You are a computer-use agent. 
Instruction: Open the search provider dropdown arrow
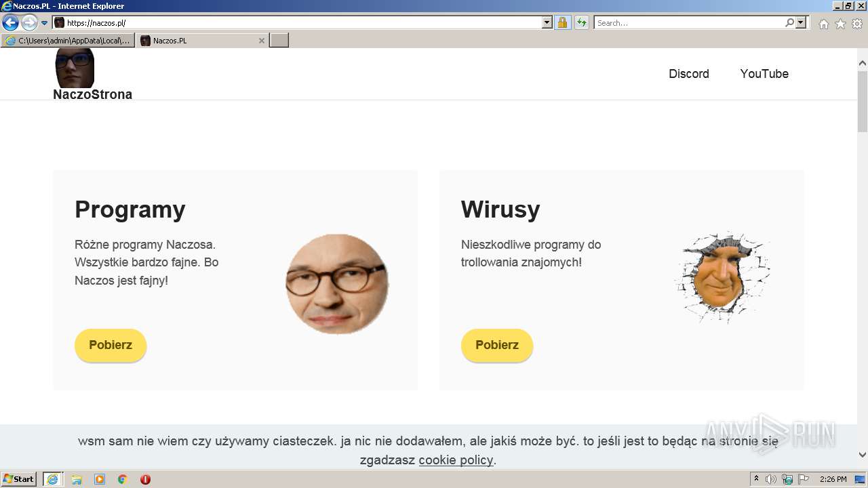click(x=801, y=23)
